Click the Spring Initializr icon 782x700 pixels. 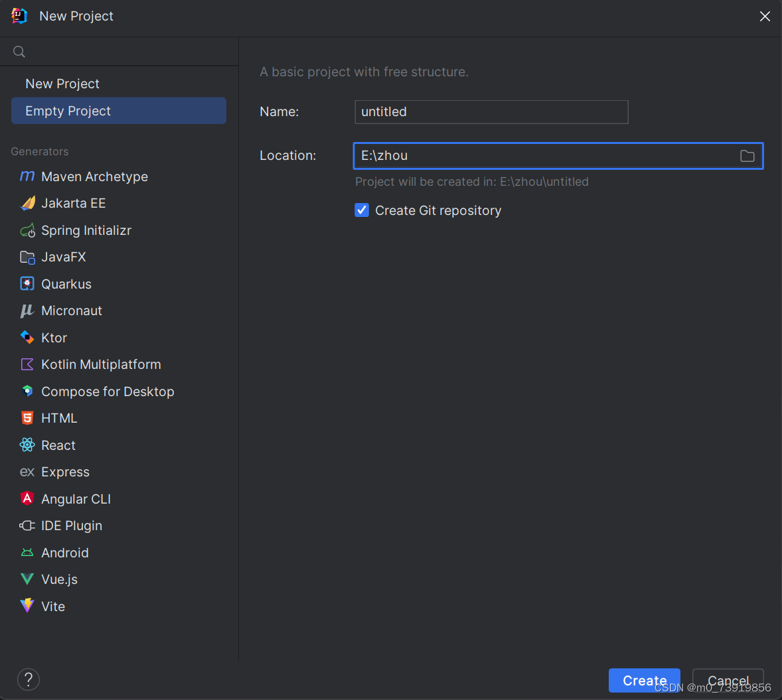coord(27,230)
